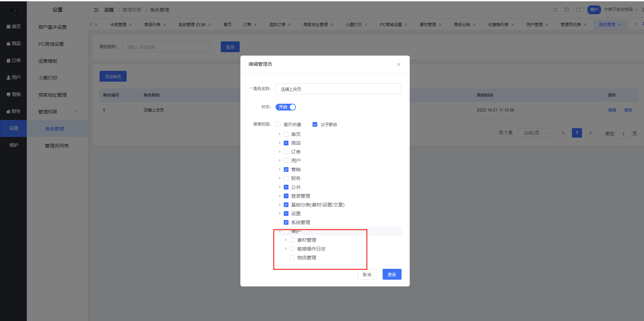Viewport: 644px width, 321px height.
Task: Expand the 公共 tree node
Action: pos(280,187)
